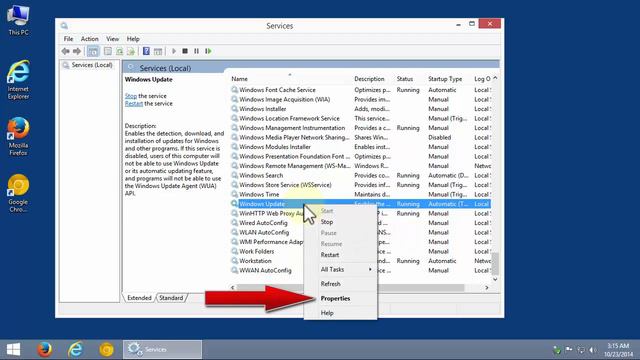Click the volume speaker tray icon
This screenshot has height=360, width=640.
point(592,350)
